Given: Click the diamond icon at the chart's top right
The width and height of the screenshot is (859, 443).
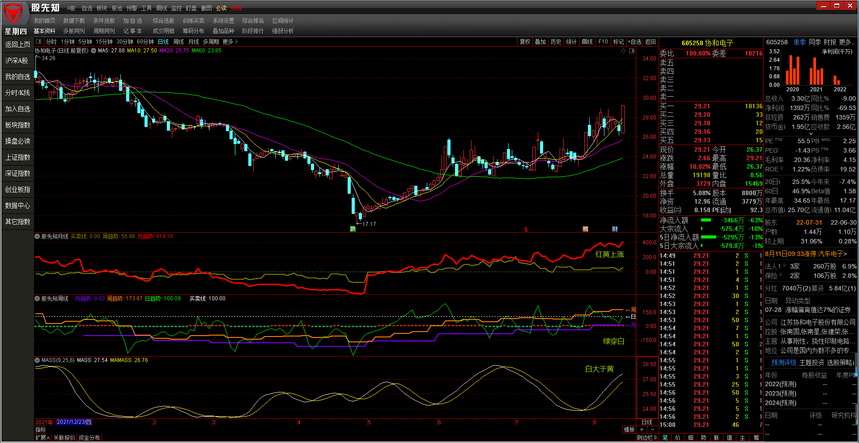Looking at the screenshot, I should (x=623, y=50).
